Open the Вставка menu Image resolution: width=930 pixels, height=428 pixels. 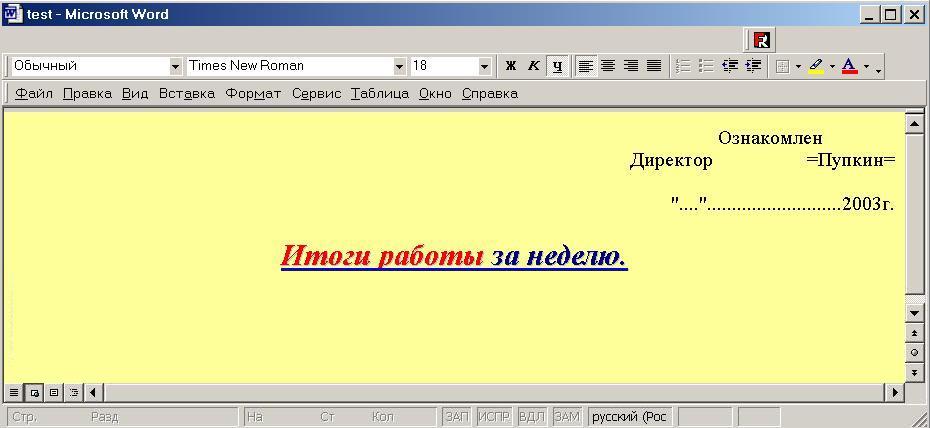pos(187,94)
